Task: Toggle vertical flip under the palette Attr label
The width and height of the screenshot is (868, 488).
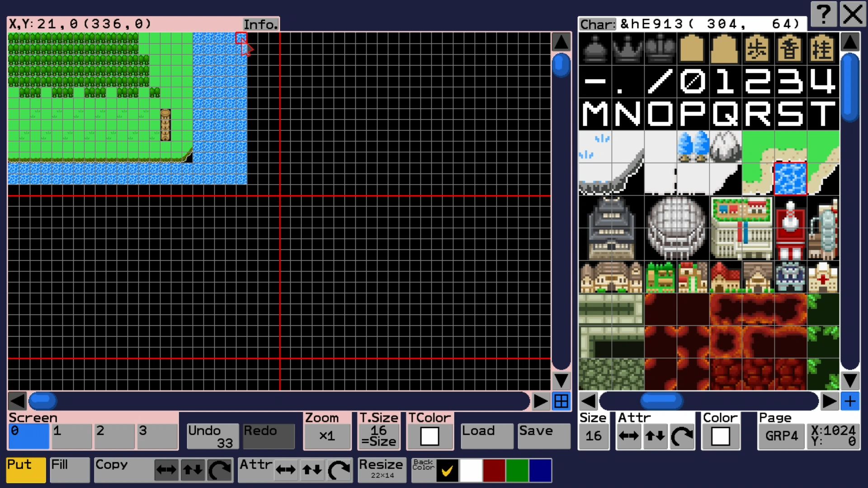Action: [656, 436]
